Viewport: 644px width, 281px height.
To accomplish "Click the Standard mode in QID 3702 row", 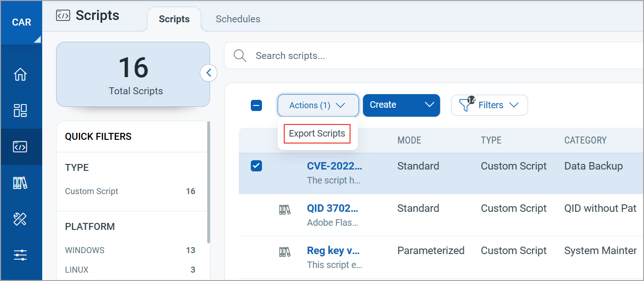I will click(x=418, y=208).
